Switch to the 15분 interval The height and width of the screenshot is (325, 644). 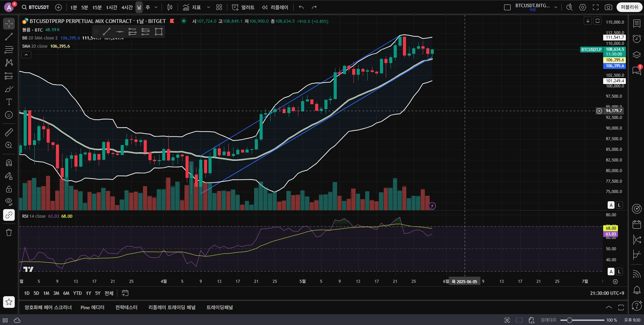pyautogui.click(x=97, y=7)
